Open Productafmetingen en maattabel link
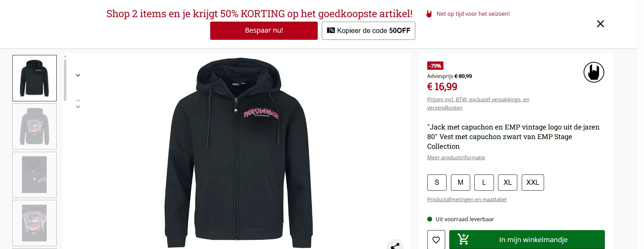This screenshot has width=644, height=249. coord(467,200)
